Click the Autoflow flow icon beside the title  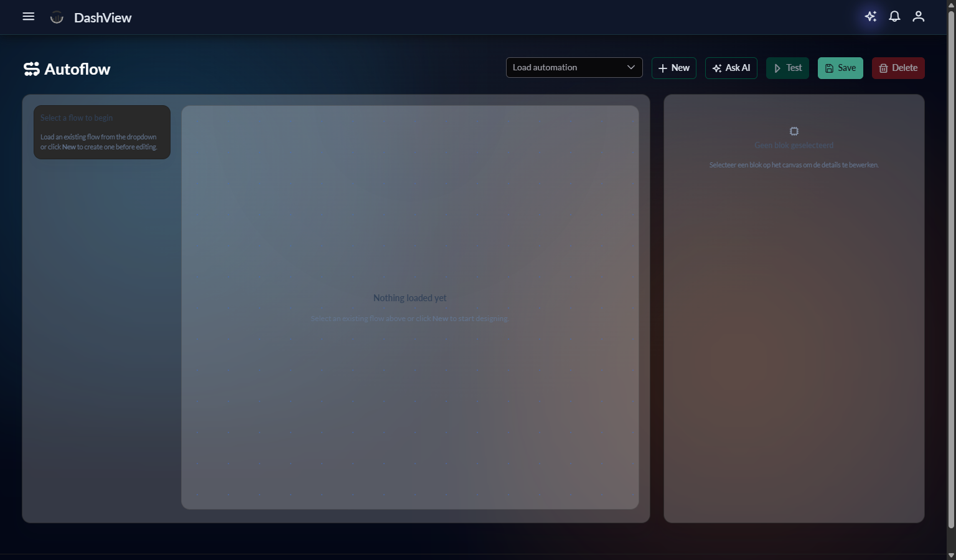tap(30, 68)
